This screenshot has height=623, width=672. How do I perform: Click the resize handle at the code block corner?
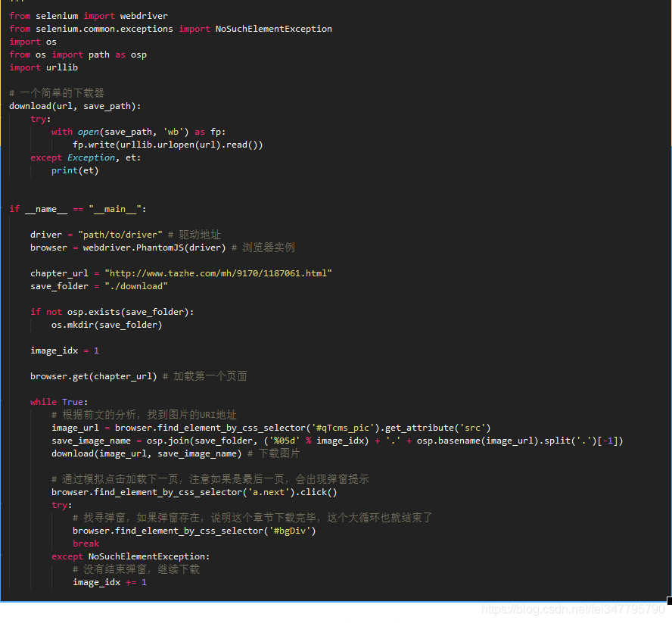(669, 600)
